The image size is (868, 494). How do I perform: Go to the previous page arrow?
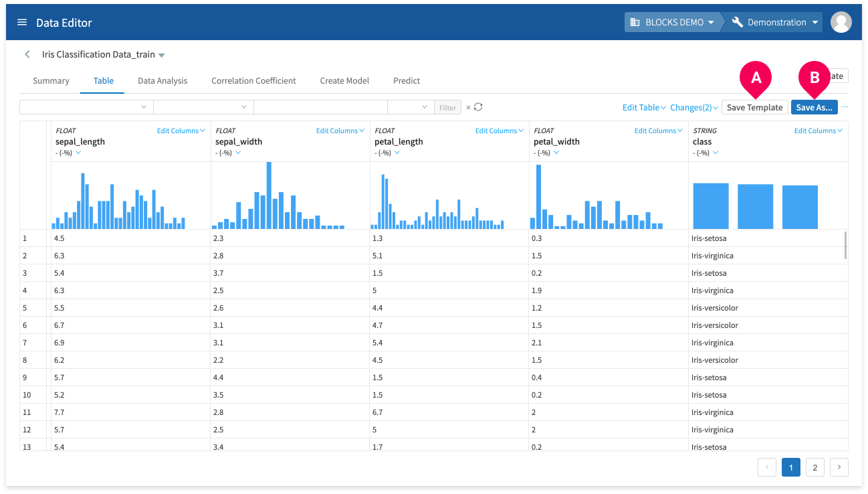(767, 467)
